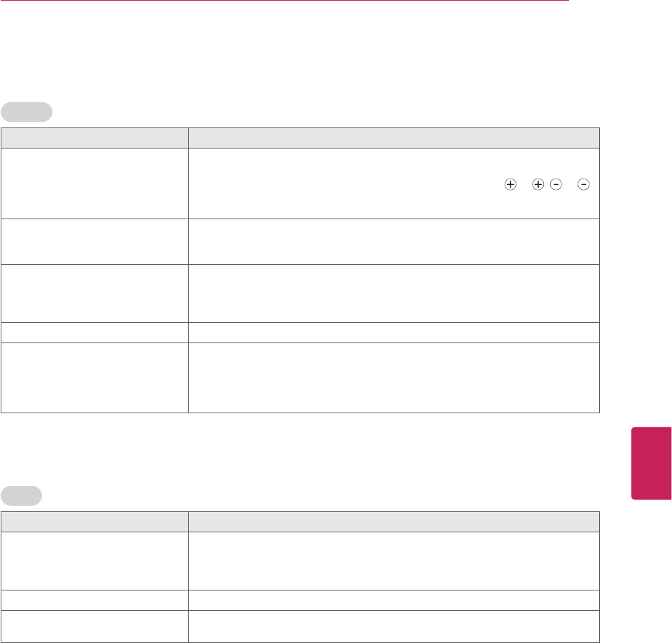Click the lower table's right header cell
Image resolution: width=672 pixels, height=643 pixels.
tap(394, 521)
